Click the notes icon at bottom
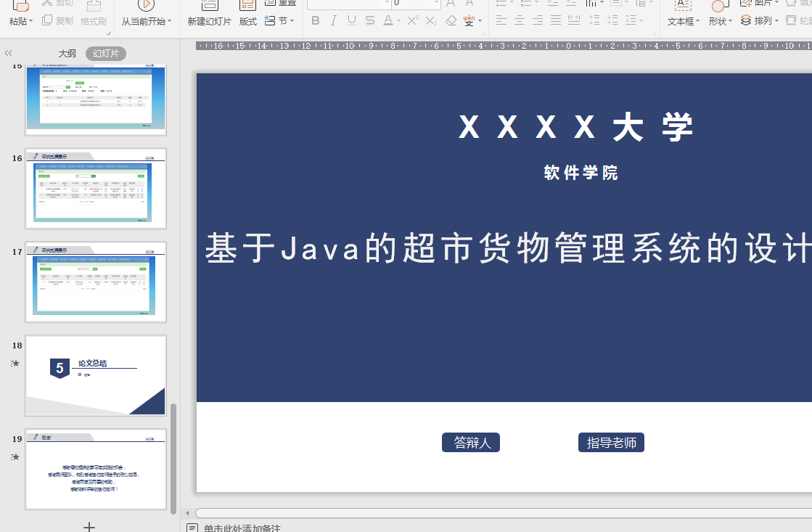Viewport: 812px width, 532px height. [192, 528]
